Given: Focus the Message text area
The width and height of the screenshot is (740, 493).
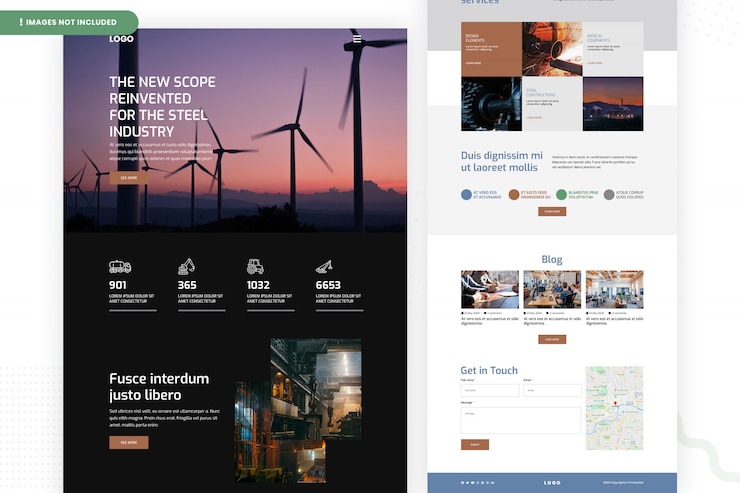Looking at the screenshot, I should pyautogui.click(x=521, y=420).
